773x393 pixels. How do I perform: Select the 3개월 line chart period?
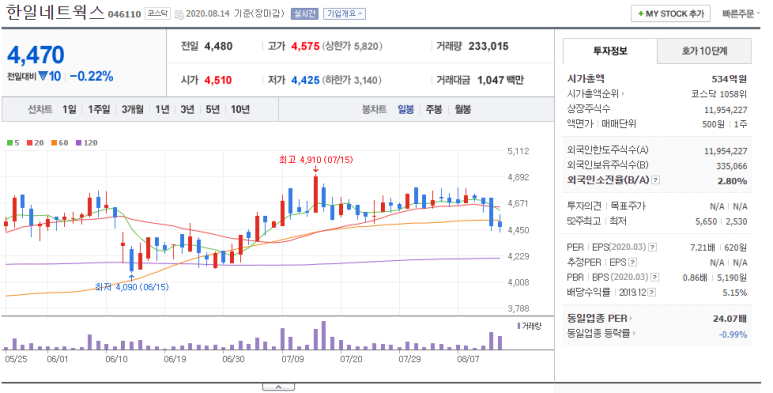133,109
